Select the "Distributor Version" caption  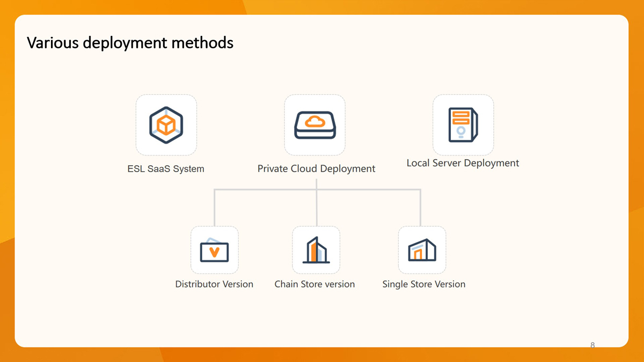[214, 284]
